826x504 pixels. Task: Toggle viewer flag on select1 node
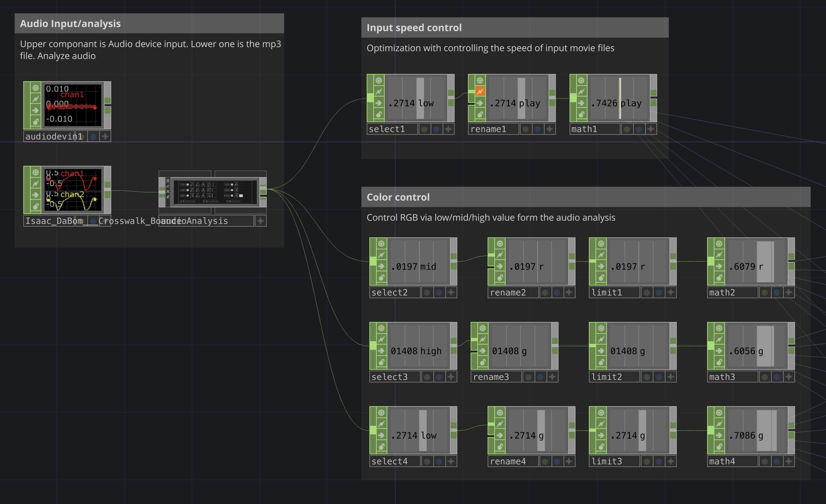378,81
